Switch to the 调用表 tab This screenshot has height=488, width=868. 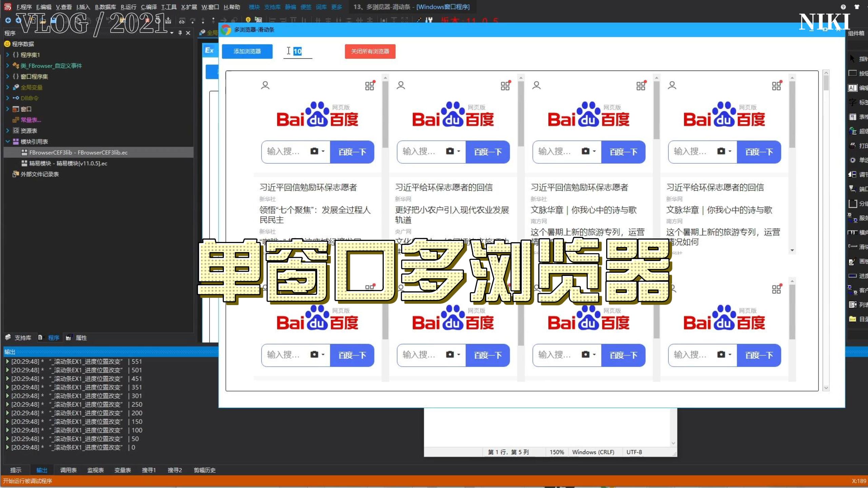pyautogui.click(x=68, y=470)
